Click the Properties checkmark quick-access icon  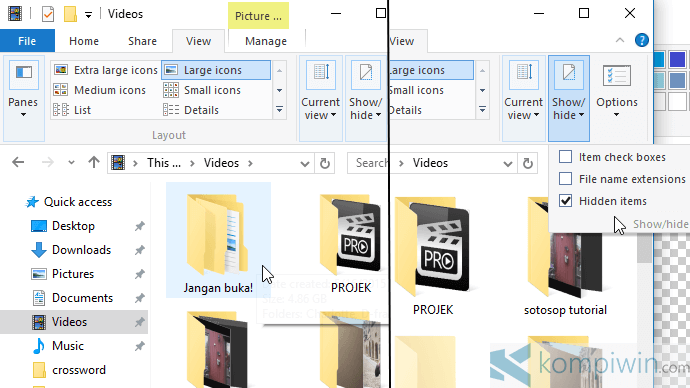coord(48,14)
